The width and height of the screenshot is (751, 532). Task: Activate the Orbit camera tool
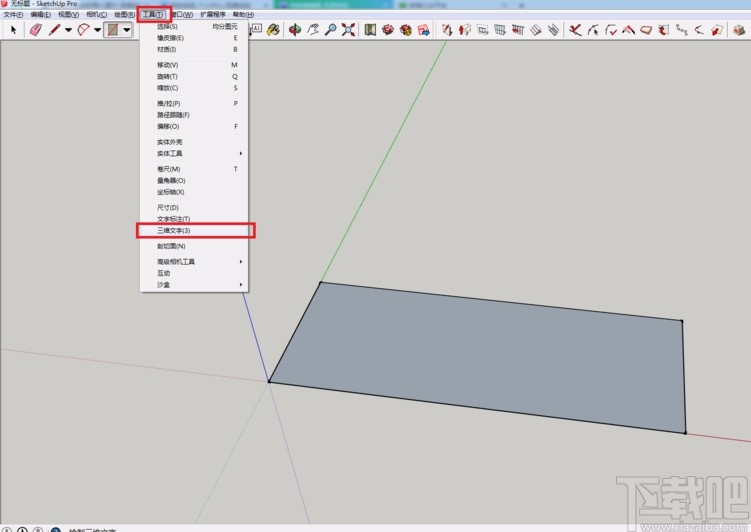point(295,30)
